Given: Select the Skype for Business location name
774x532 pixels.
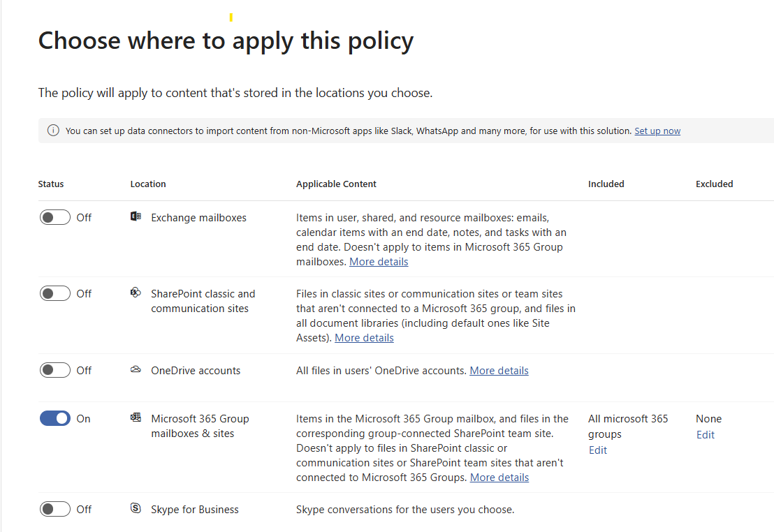Looking at the screenshot, I should (x=194, y=509).
